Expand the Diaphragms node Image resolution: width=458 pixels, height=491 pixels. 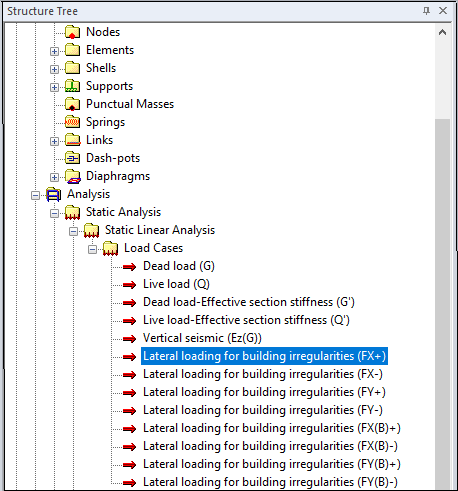[54, 177]
